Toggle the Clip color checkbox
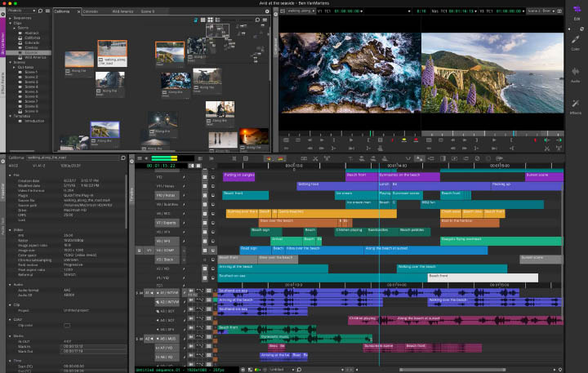The height and width of the screenshot is (373, 588). (68, 325)
